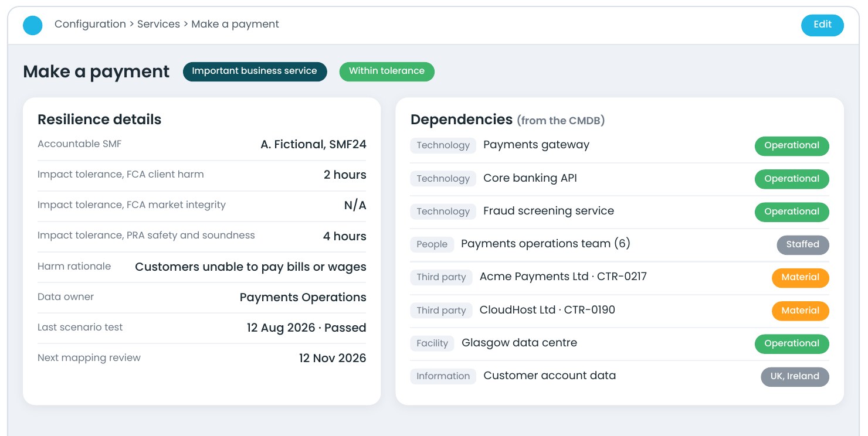The image size is (868, 436).
Task: Click Operational badge for Payments gateway
Action: click(x=792, y=146)
